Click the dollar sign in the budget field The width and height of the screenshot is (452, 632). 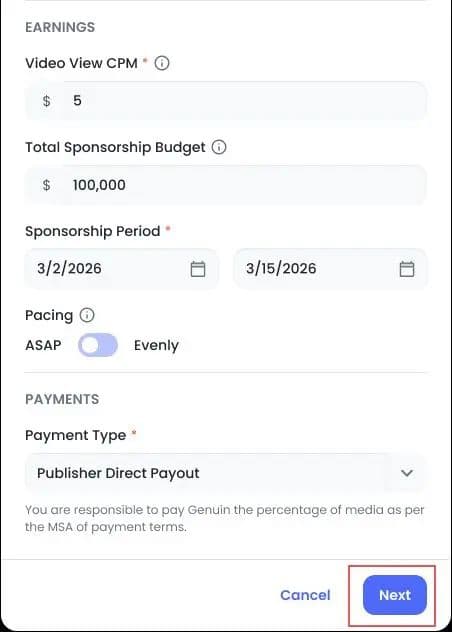[46, 185]
